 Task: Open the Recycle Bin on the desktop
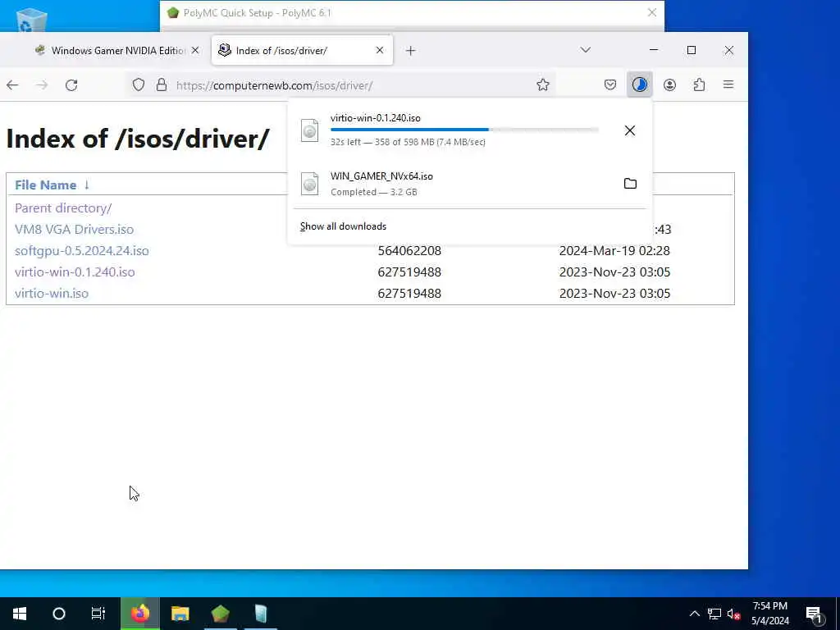tap(32, 20)
